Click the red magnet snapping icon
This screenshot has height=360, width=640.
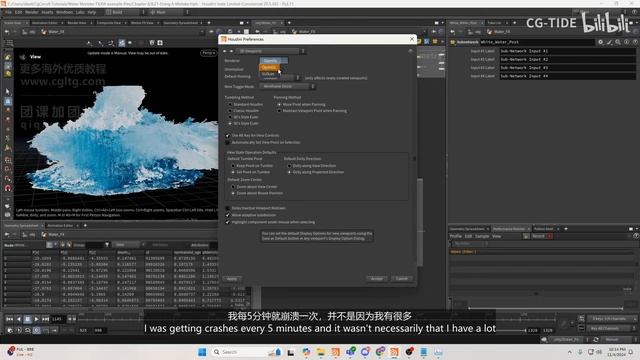click(x=8, y=188)
